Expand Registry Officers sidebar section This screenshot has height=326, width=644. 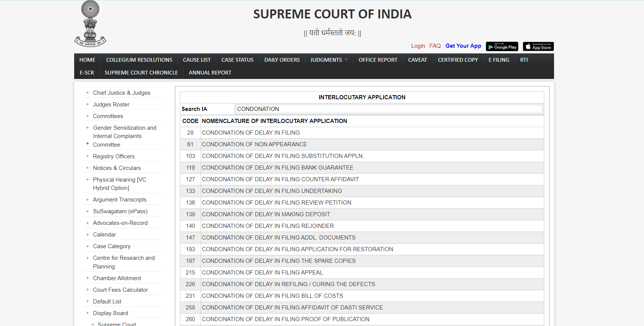(x=113, y=156)
